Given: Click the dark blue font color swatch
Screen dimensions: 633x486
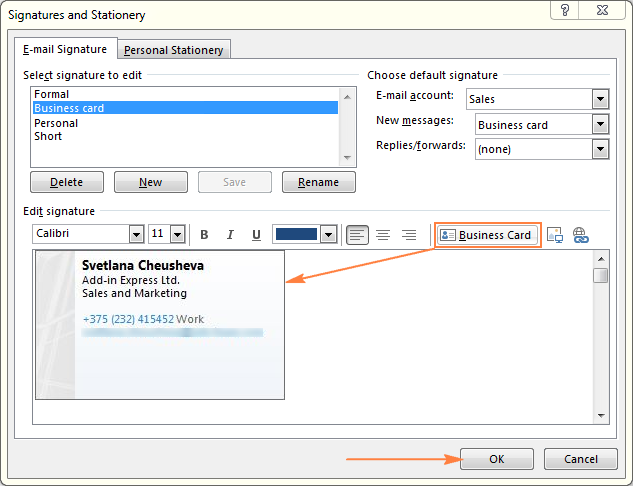Looking at the screenshot, I should click(295, 234).
